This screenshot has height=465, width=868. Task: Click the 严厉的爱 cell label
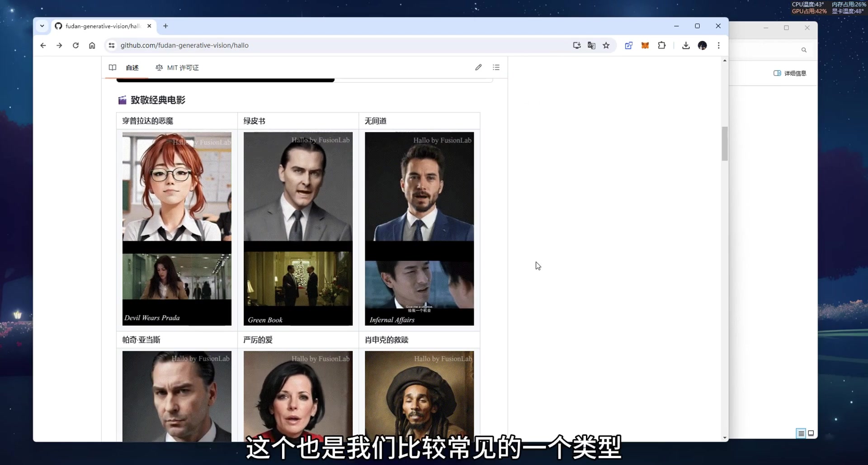coord(258,340)
